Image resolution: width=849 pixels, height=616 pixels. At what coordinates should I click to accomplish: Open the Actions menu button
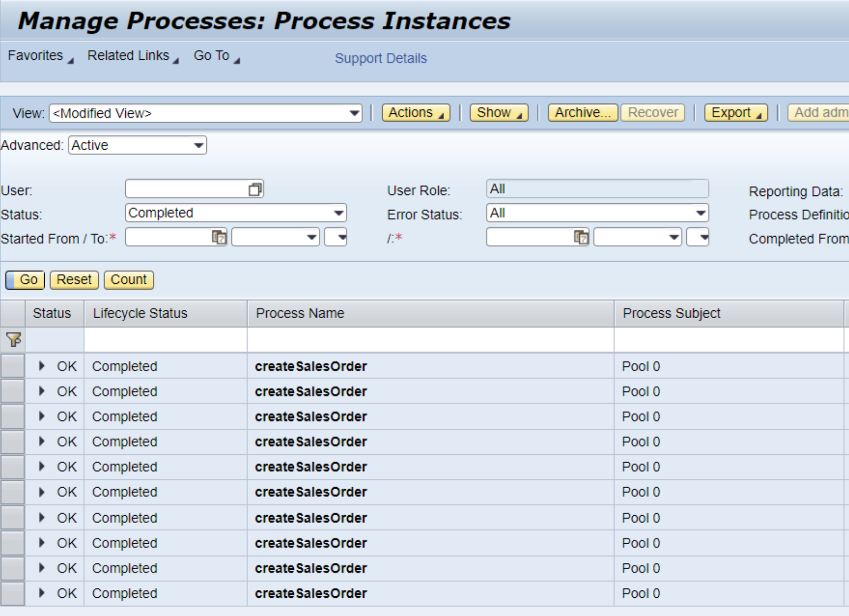[416, 113]
